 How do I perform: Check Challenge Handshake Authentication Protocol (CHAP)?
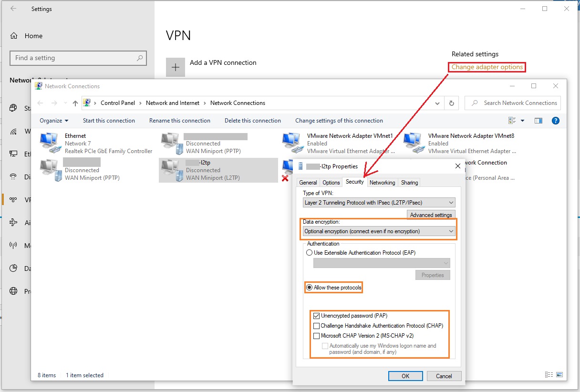click(x=317, y=325)
